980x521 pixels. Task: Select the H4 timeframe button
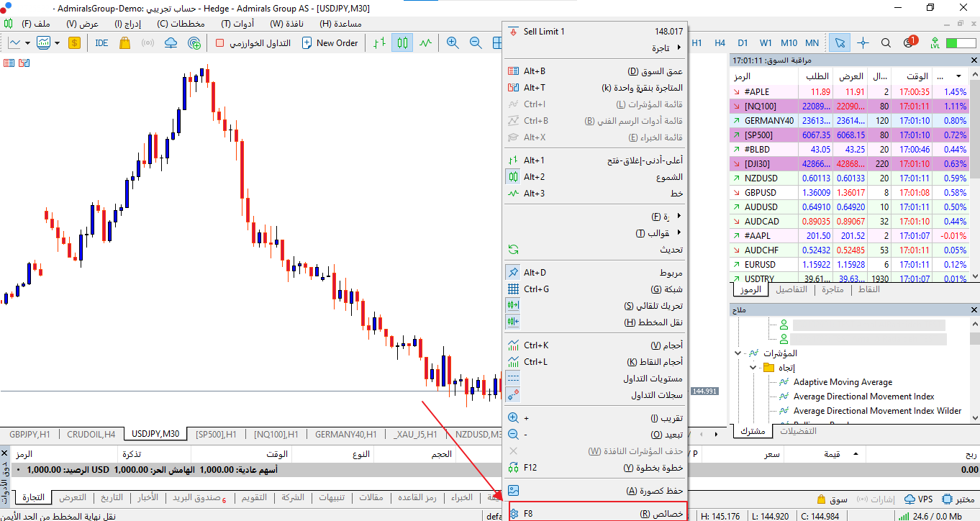pyautogui.click(x=720, y=43)
